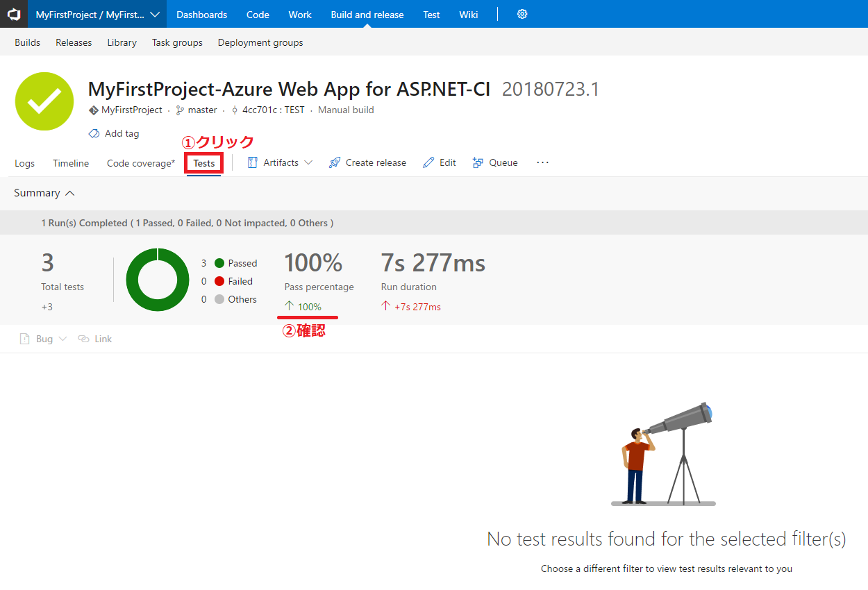Click the green Passed legend dot
The width and height of the screenshot is (868, 590).
tap(219, 263)
